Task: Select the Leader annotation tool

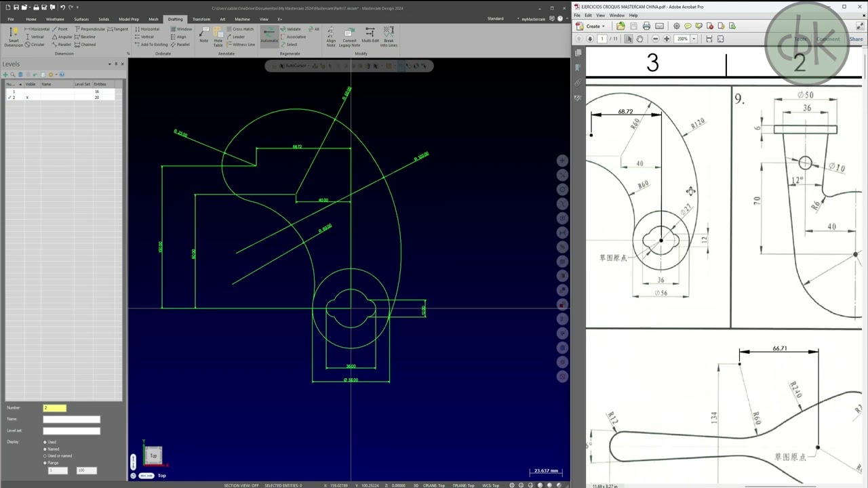Action: coord(236,37)
